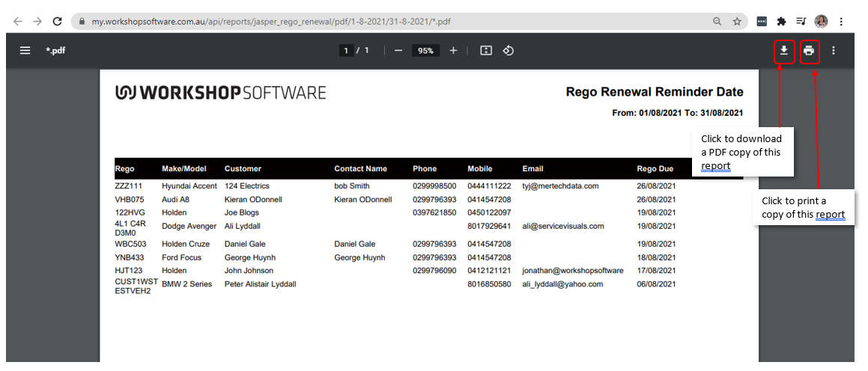Click the Mobile column header

click(x=479, y=168)
